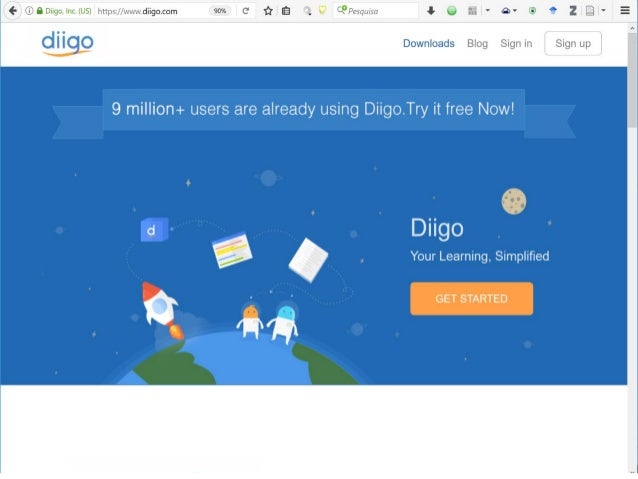638x479 pixels.
Task: Click the diigo logo
Action: coord(68,43)
